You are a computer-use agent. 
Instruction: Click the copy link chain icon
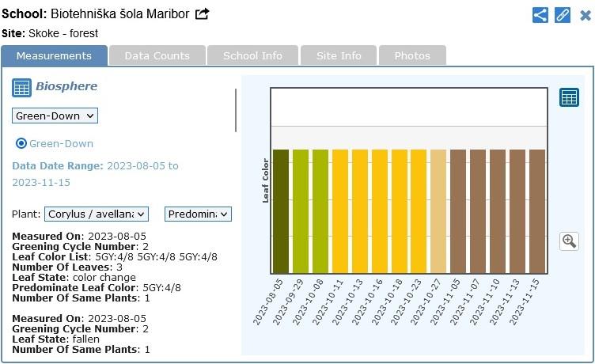tap(563, 14)
